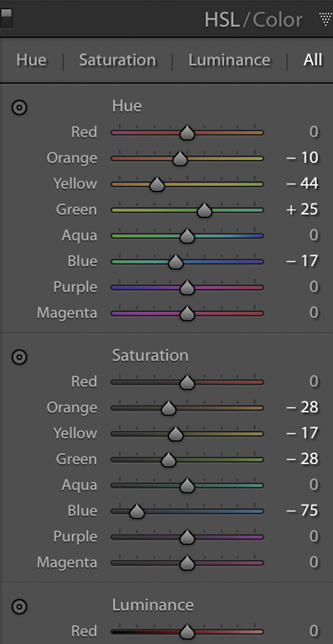This screenshot has height=644, width=333.
Task: Select the Hue targeted adjustment tool
Action: (19, 108)
